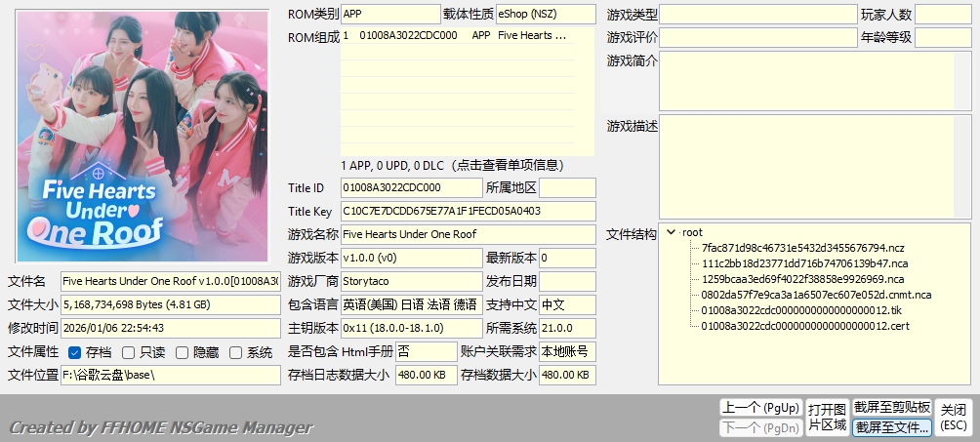Click 打开图片区域 open image area button
Screen dimensions: 980x442
826,417
